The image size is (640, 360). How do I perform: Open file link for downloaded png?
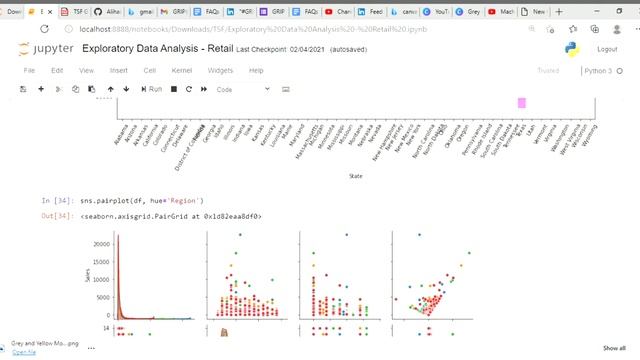coord(24,352)
